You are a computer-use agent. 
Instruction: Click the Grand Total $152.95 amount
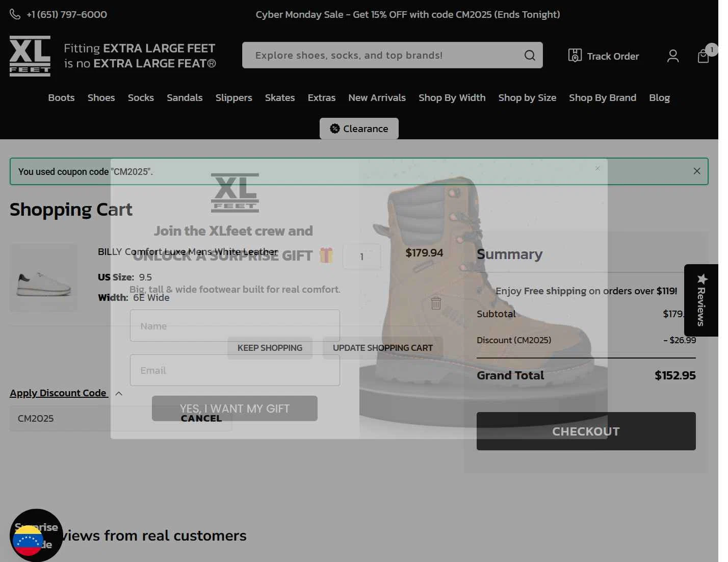(675, 375)
